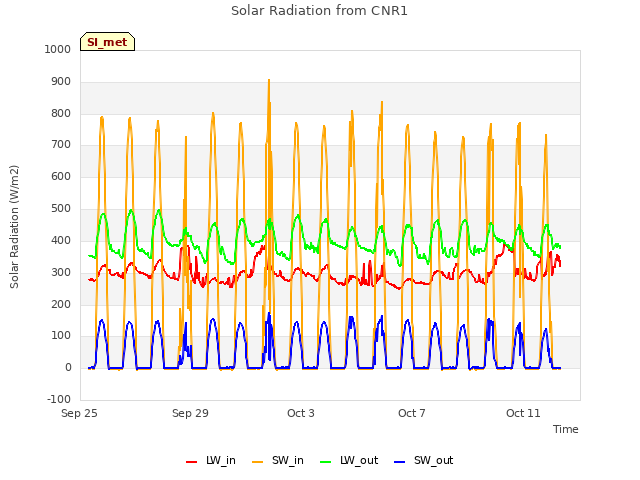Toggle LW_in series via legend label
Screen dimensions: 640x480
click(x=221, y=460)
